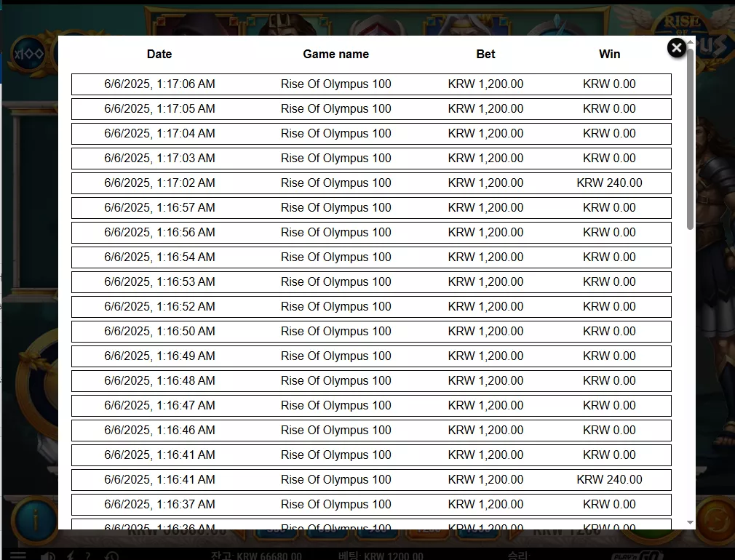Select the 1:16:53 AM date entry
735x560 pixels.
tap(159, 281)
